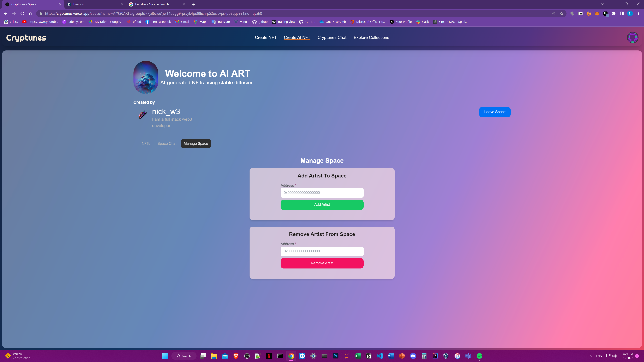Open the Chrome three-dot menu
The image size is (644, 362).
(x=638, y=13)
